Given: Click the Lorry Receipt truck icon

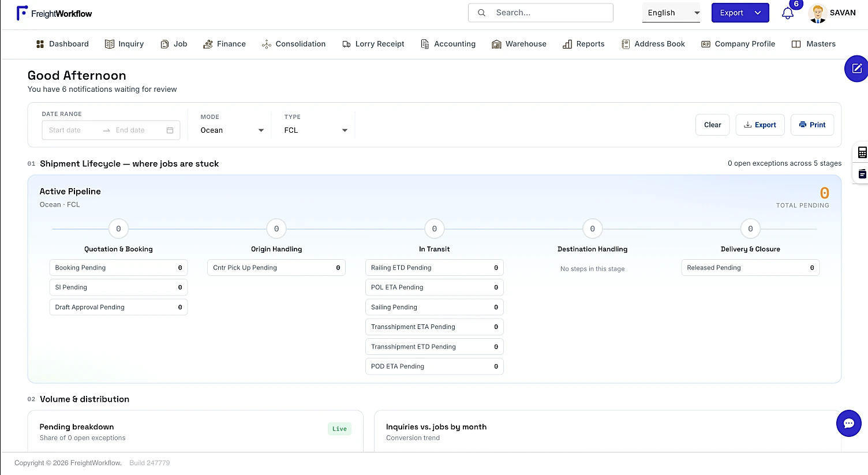Looking at the screenshot, I should click(x=346, y=44).
